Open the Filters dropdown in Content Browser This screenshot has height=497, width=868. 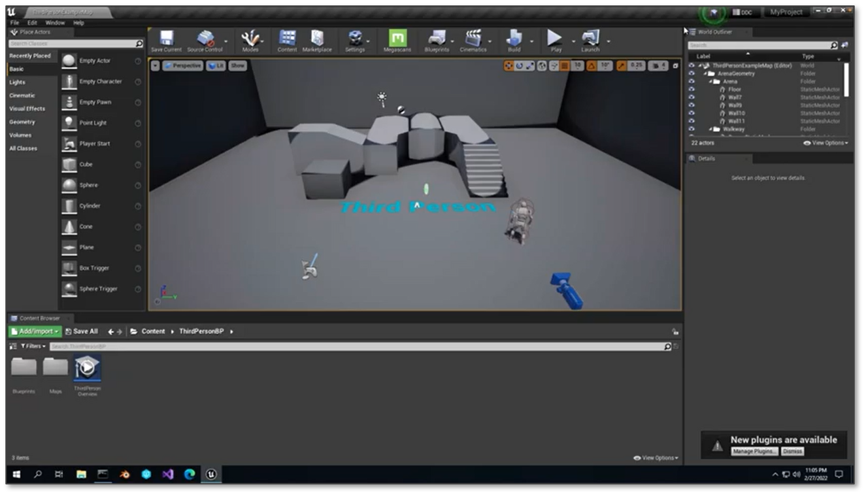tap(33, 346)
